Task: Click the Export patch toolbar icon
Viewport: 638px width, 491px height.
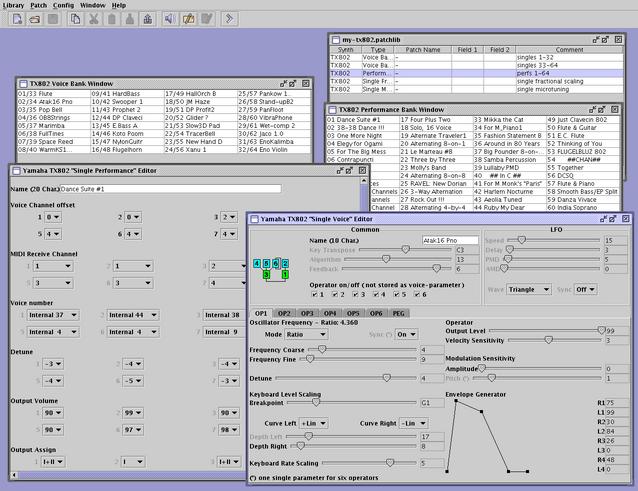Action: coord(148,19)
